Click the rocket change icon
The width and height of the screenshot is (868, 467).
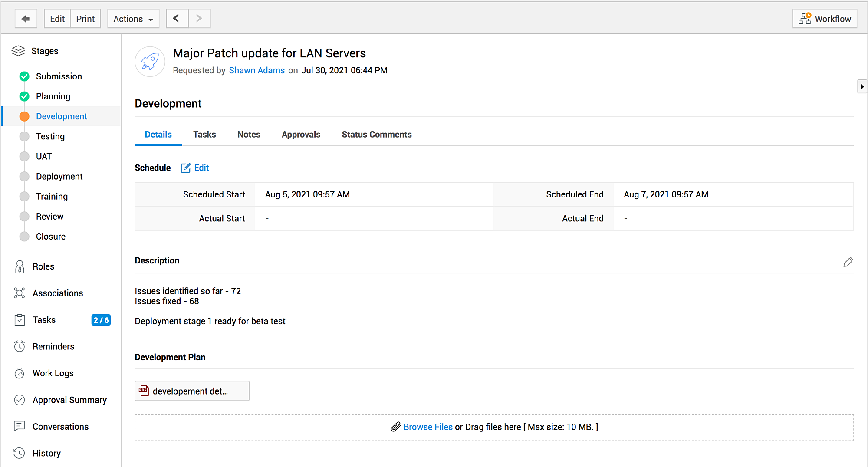tap(150, 62)
